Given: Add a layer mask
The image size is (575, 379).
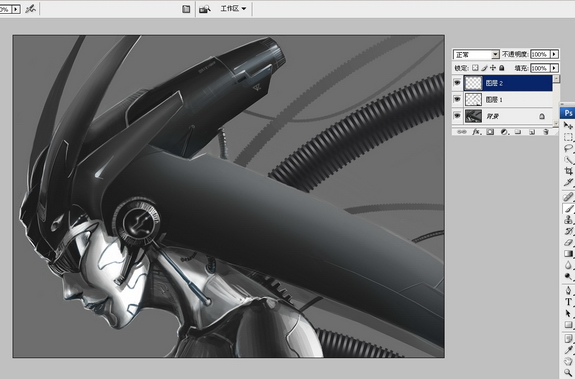Looking at the screenshot, I should tap(490, 132).
